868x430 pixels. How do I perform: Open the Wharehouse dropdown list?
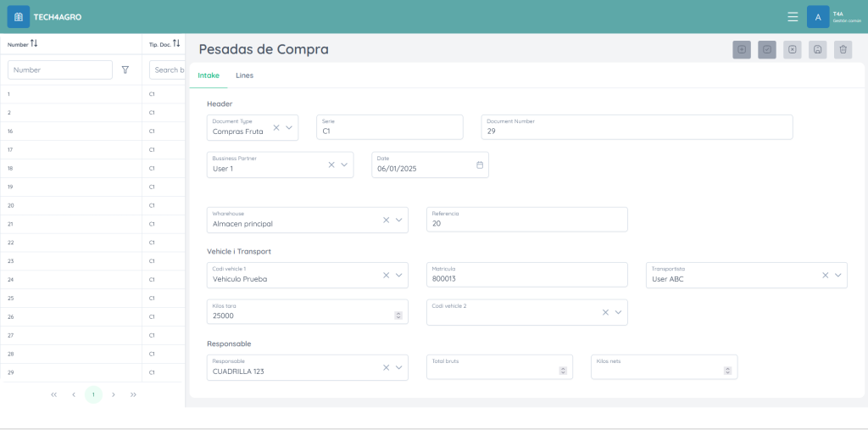pyautogui.click(x=399, y=220)
